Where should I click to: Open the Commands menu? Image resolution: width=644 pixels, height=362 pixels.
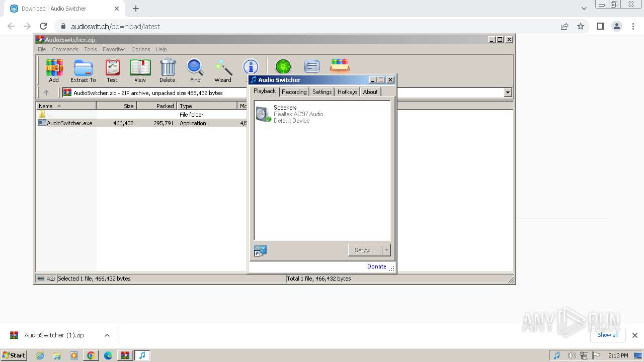click(65, 49)
